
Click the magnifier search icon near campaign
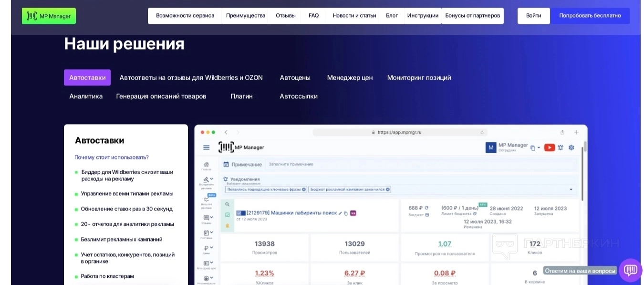click(x=227, y=204)
